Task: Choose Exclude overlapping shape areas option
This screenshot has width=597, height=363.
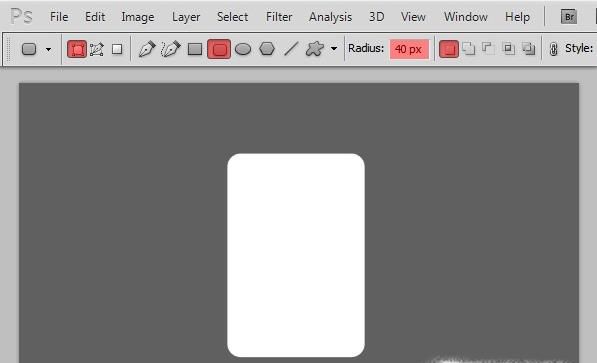Action: pos(528,49)
